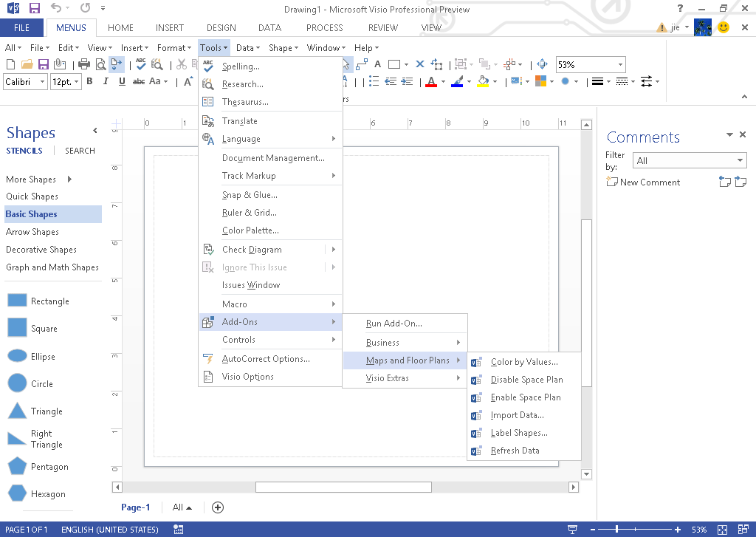Toggle Italic formatting
Image resolution: width=756 pixels, height=537 pixels.
pos(106,81)
